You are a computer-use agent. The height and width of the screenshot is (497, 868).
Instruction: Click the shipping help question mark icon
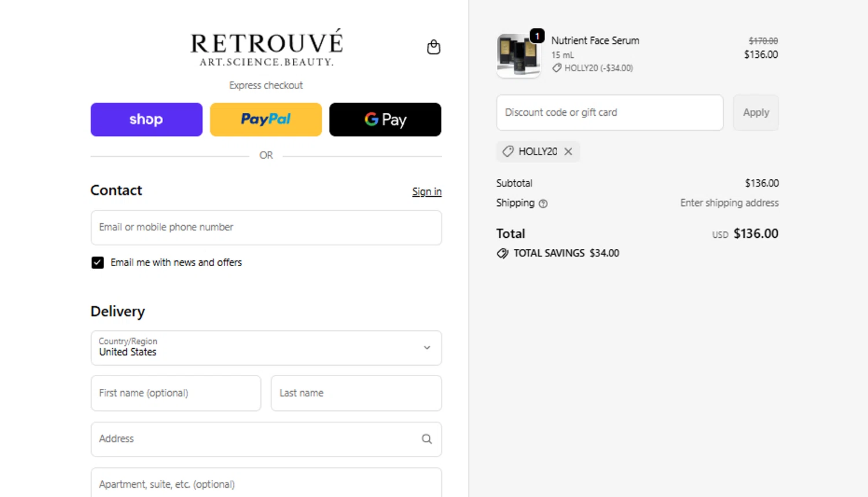pos(543,204)
